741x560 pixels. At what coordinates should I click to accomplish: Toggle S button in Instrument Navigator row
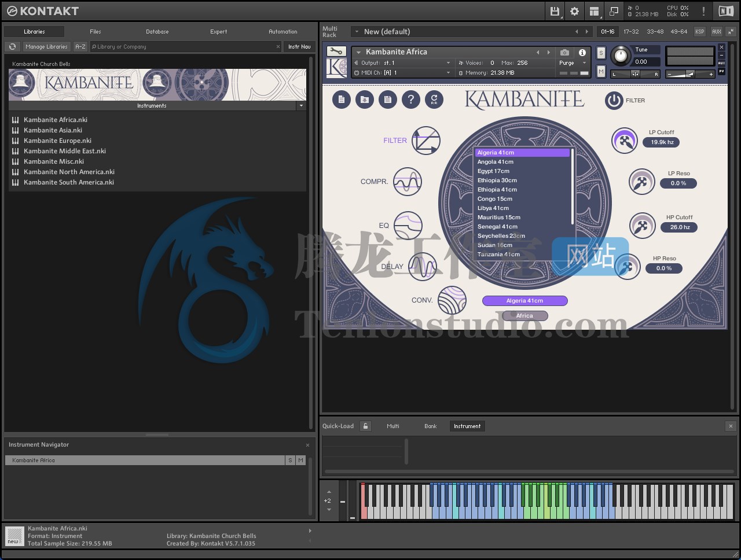click(290, 460)
